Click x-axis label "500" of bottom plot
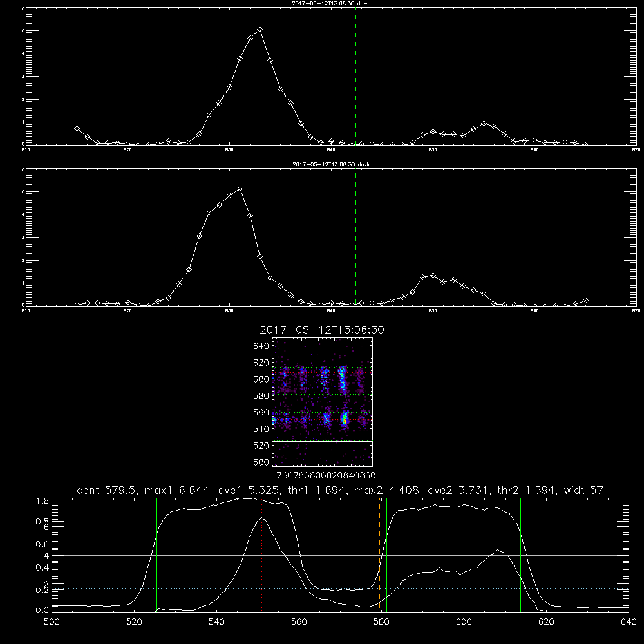The height and width of the screenshot is (644, 644). pyautogui.click(x=52, y=622)
